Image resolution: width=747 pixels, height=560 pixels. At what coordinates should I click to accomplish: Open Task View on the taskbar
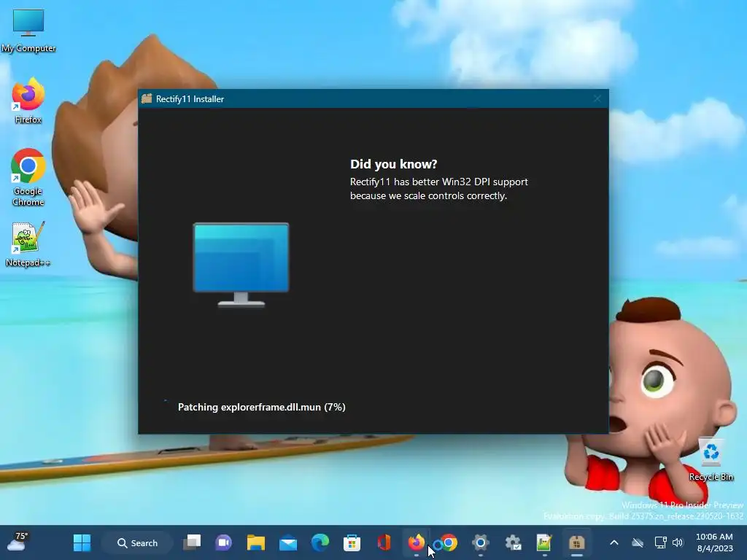coord(193,542)
